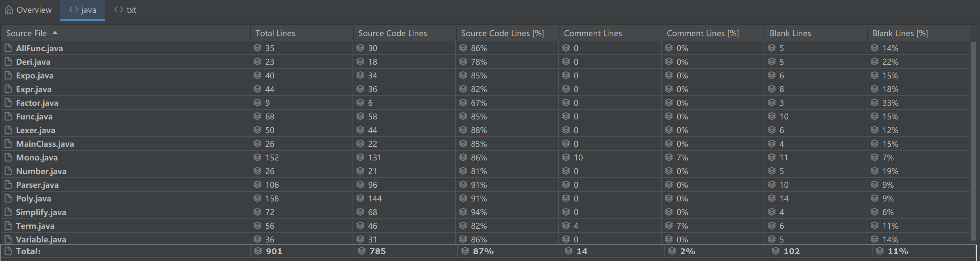The image size is (980, 261).
Task: Select the Poly.java file entry
Action: (34, 198)
